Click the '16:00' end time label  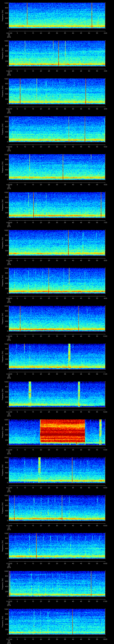coord(105,564)
